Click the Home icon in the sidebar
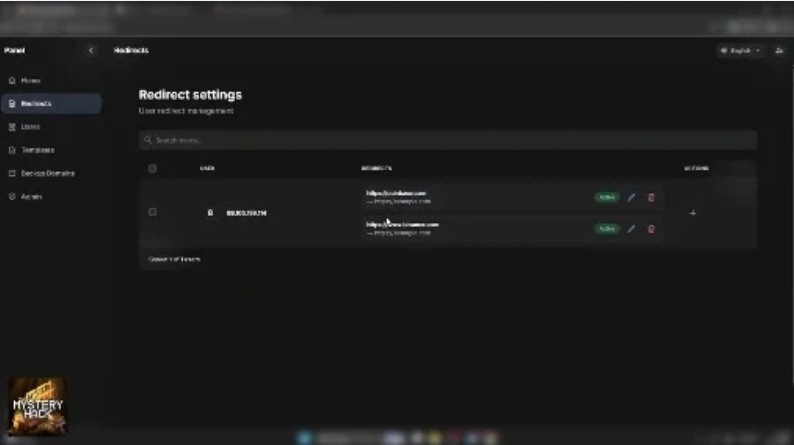 pyautogui.click(x=12, y=80)
